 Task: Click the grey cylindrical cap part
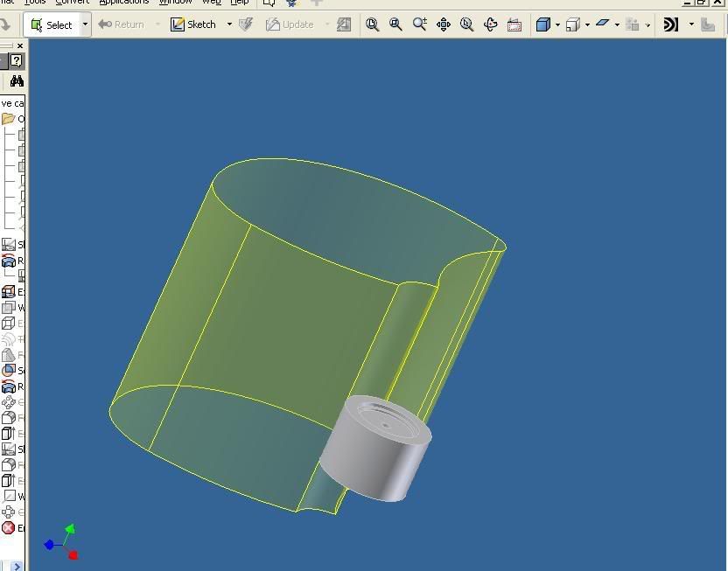375,448
